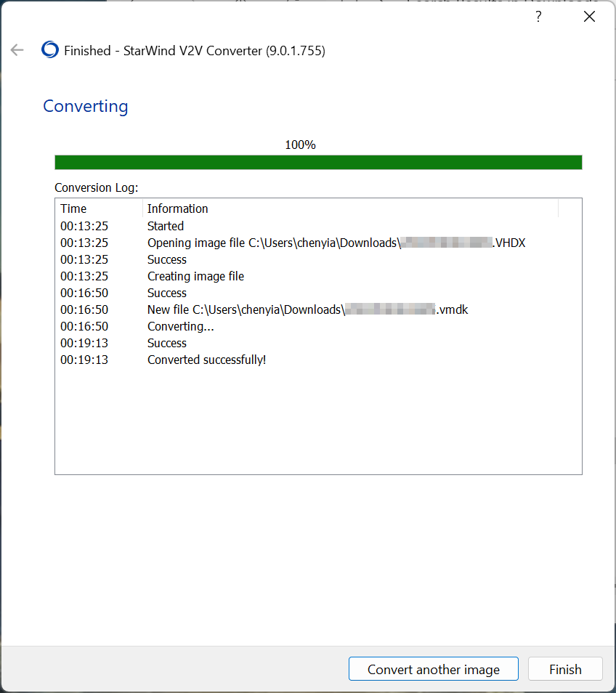This screenshot has height=693, width=616.
Task: Select the 'Started' log row
Action: 318,226
